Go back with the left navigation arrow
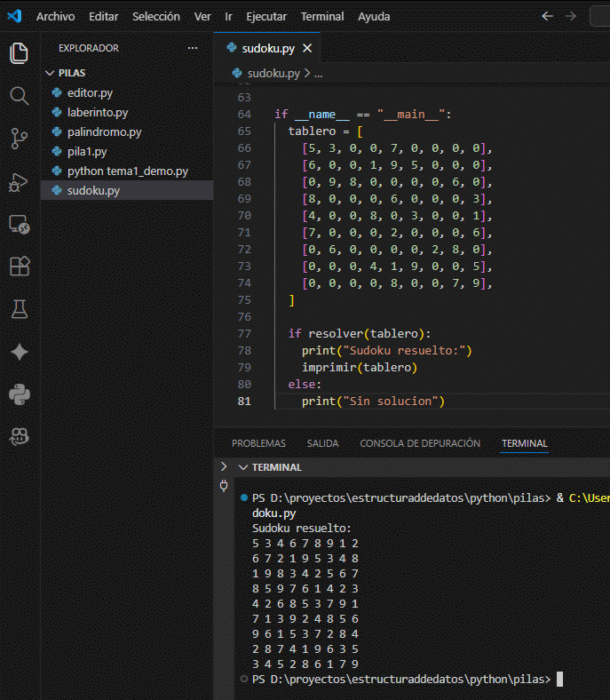 click(547, 16)
